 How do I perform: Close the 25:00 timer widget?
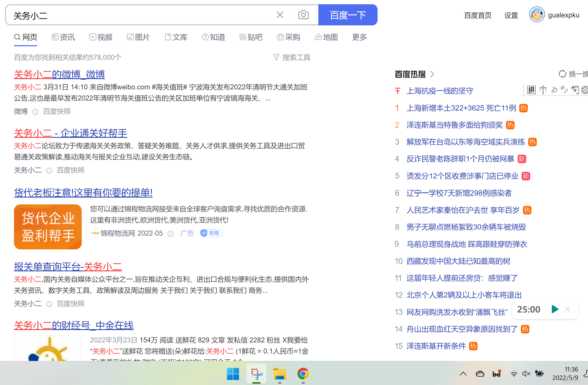coord(567,309)
